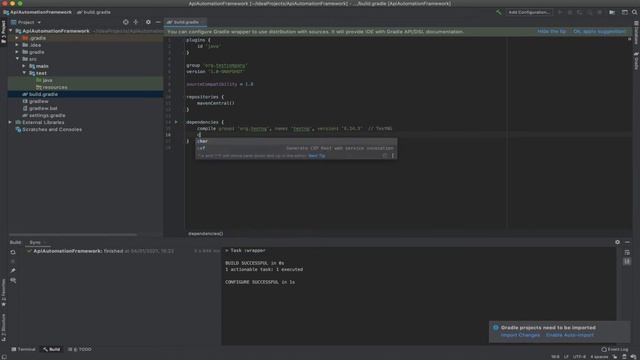This screenshot has height=360, width=640.
Task: Expand the gradle folder node
Action: [x=17, y=52]
